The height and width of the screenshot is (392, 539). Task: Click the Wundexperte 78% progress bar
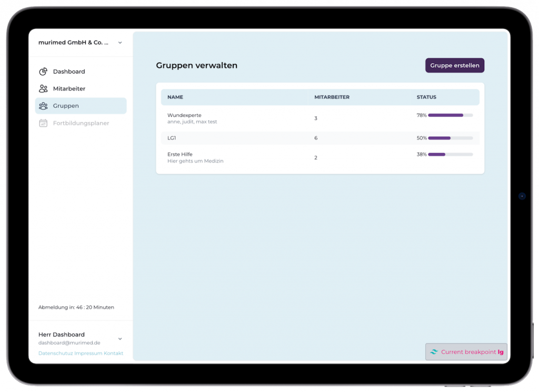coord(450,115)
